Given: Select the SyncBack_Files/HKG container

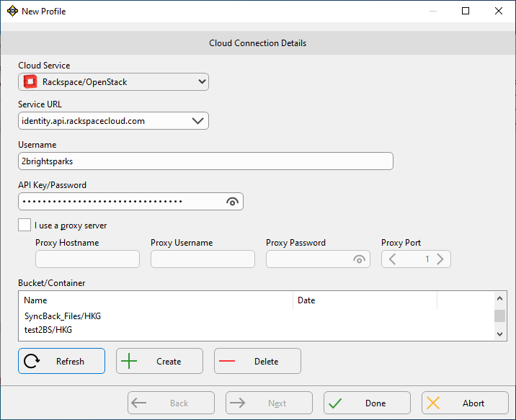Looking at the screenshot, I should click(63, 316).
